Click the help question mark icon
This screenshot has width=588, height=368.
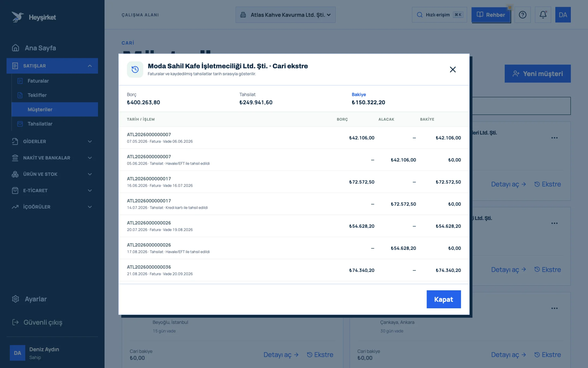522,15
